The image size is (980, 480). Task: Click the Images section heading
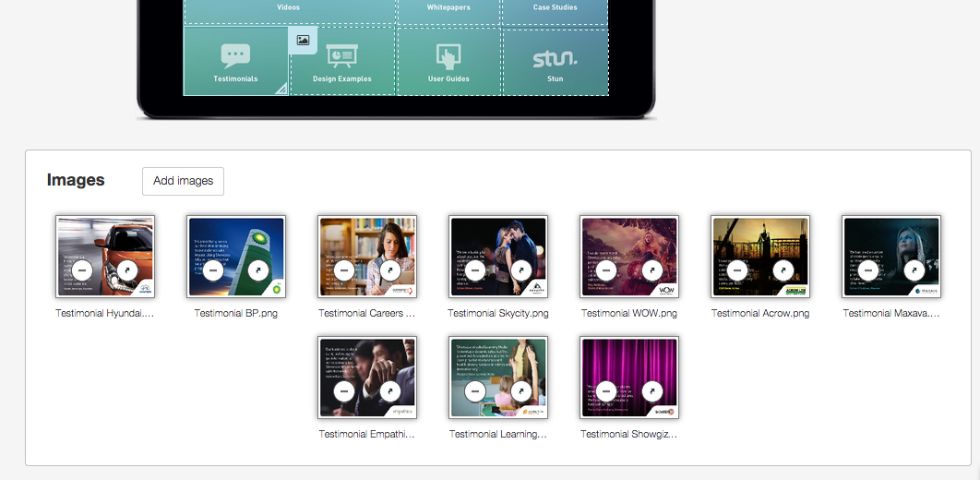76,180
